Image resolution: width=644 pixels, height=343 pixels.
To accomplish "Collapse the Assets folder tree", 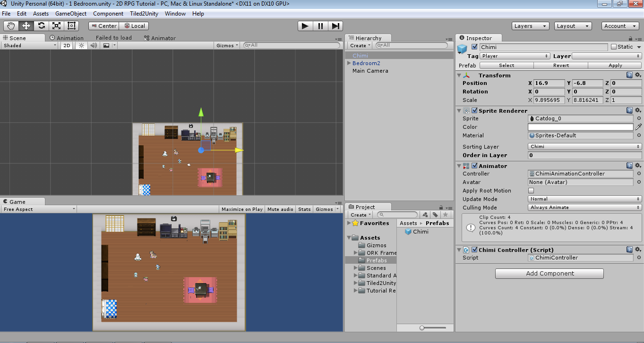I will [349, 237].
